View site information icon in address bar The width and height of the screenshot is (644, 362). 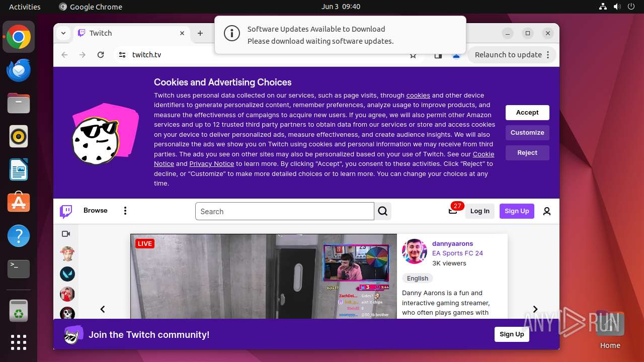(122, 55)
